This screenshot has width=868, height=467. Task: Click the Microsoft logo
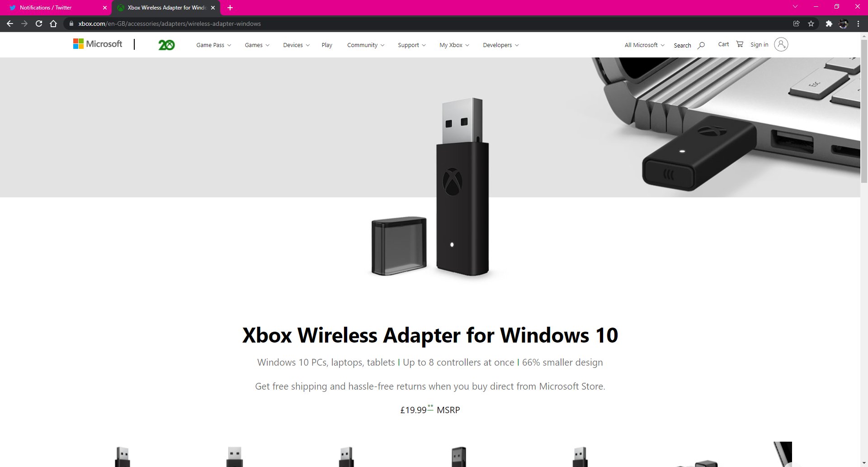98,44
